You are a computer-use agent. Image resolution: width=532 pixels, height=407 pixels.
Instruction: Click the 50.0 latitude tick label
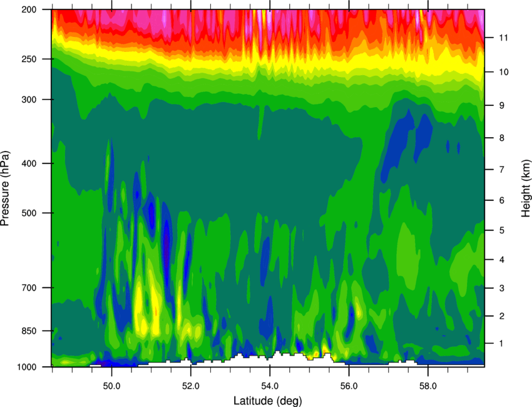[x=111, y=386]
